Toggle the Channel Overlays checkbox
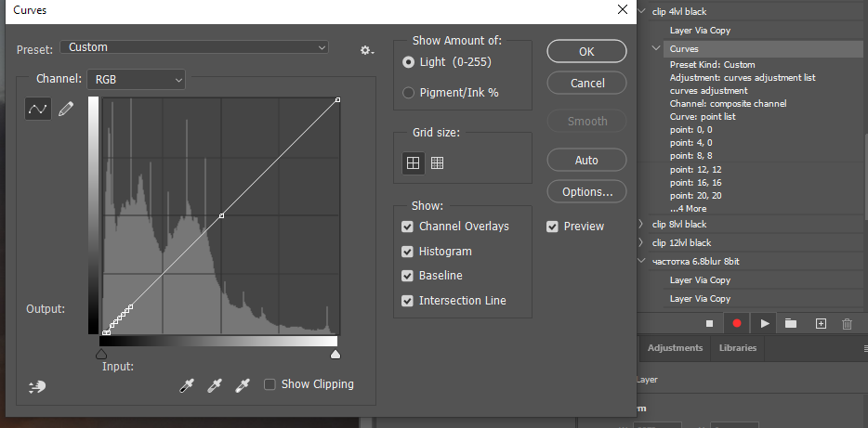The height and width of the screenshot is (428, 868). (x=407, y=227)
